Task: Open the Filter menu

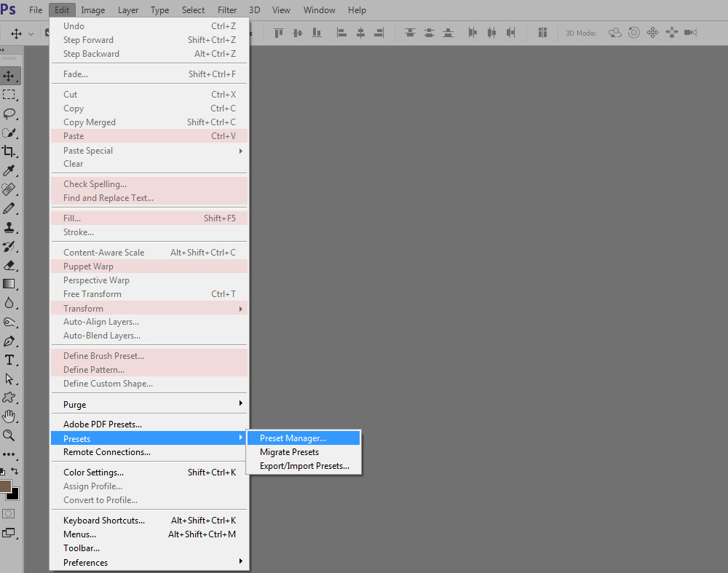Action: click(x=227, y=9)
